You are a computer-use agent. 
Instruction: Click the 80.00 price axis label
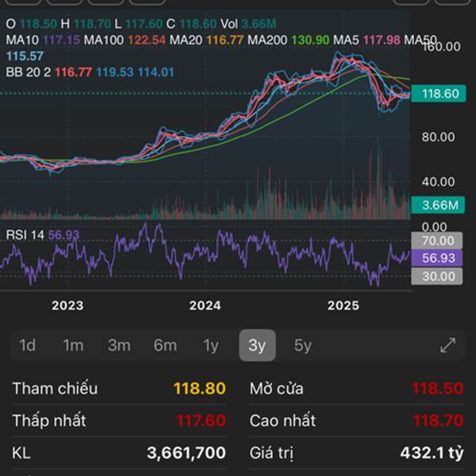tap(438, 137)
